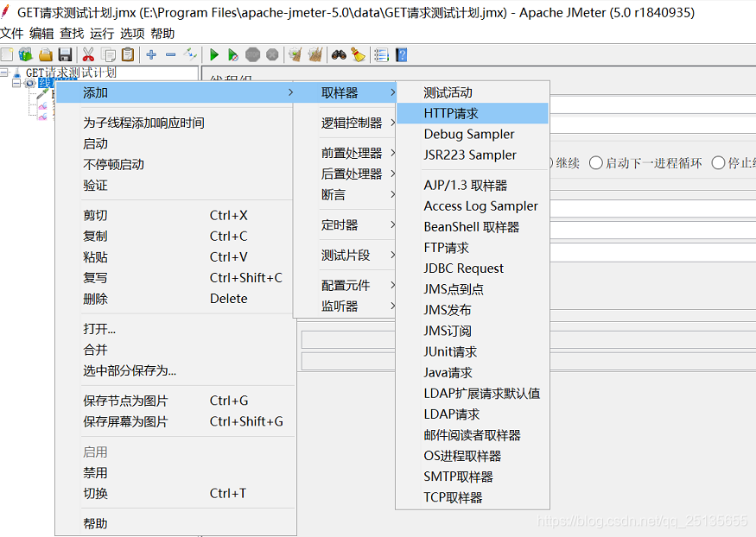The height and width of the screenshot is (537, 756).
Task: Open the Templates toolbar icon
Action: coord(26,54)
